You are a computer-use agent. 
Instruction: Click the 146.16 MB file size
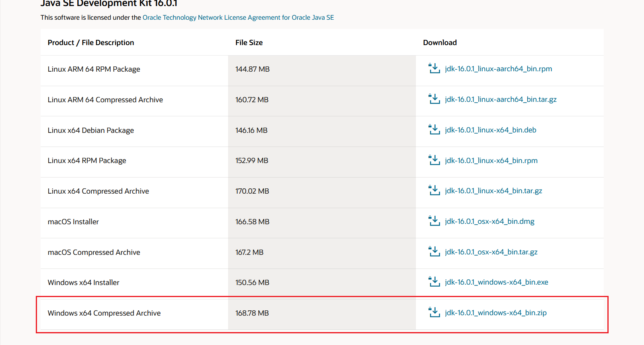click(x=251, y=130)
